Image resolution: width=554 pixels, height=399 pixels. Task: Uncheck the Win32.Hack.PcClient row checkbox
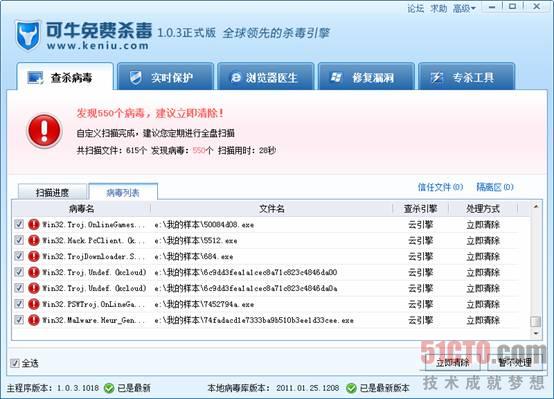[x=19, y=240]
